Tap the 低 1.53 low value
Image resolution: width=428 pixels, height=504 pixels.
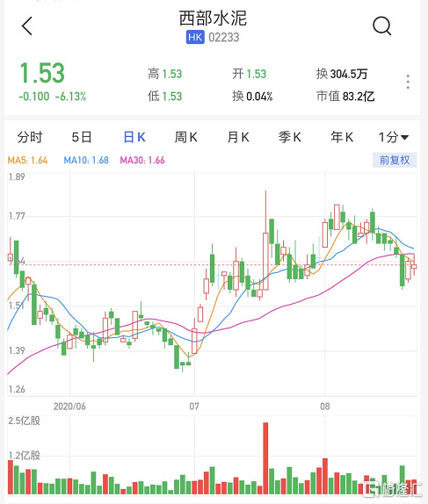click(164, 96)
